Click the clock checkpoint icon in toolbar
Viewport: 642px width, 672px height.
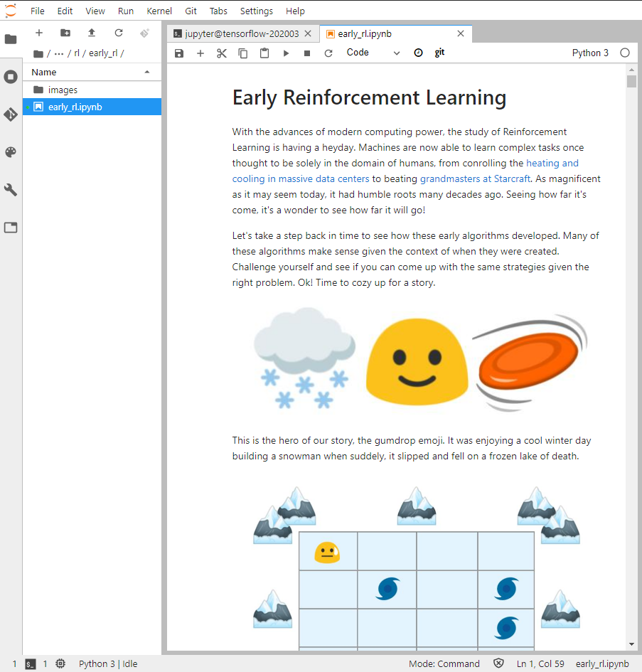[x=418, y=53]
